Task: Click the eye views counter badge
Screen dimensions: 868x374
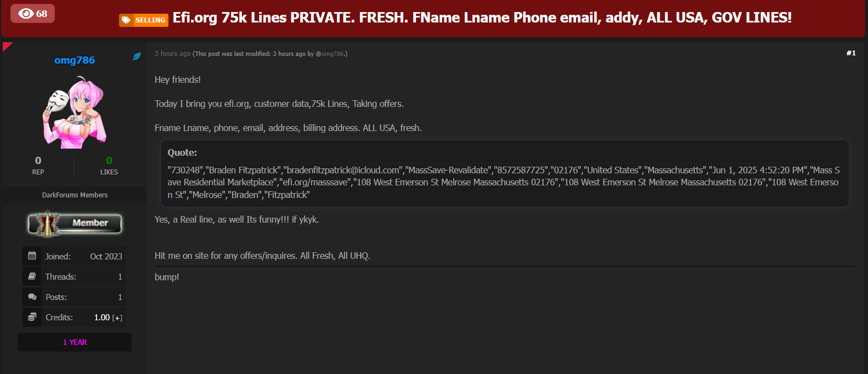Action: coord(33,13)
